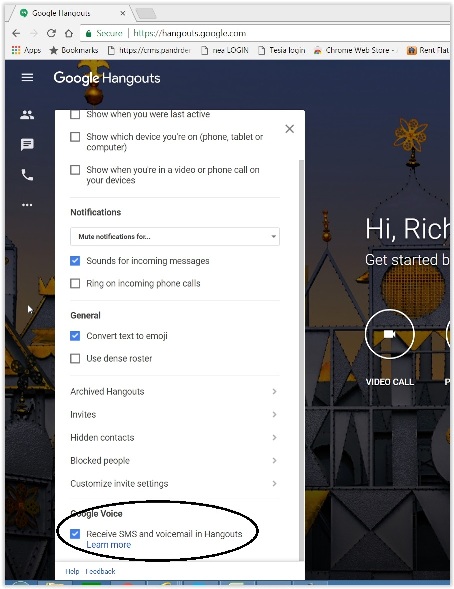Viewport: 454px width, 589px height.
Task: Click the Feedback link at panel bottom
Action: tap(100, 571)
